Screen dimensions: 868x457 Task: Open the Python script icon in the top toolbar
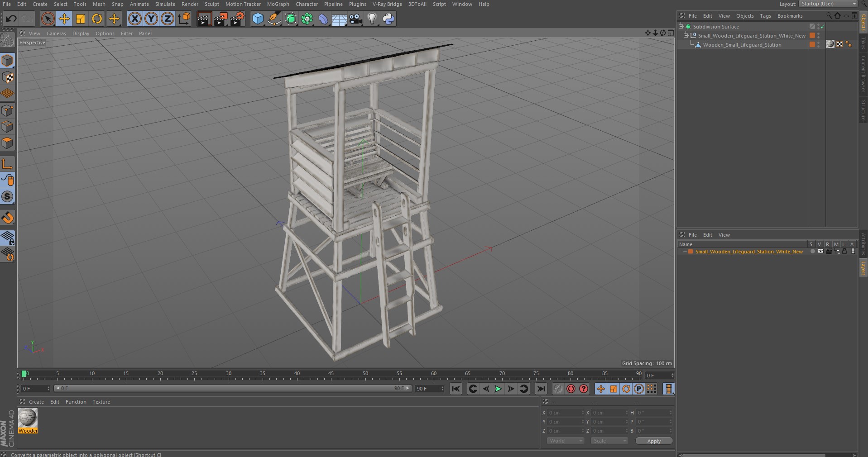[x=388, y=19]
